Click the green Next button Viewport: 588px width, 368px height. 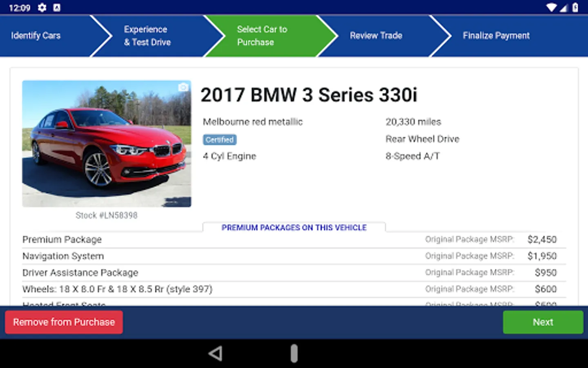click(543, 322)
